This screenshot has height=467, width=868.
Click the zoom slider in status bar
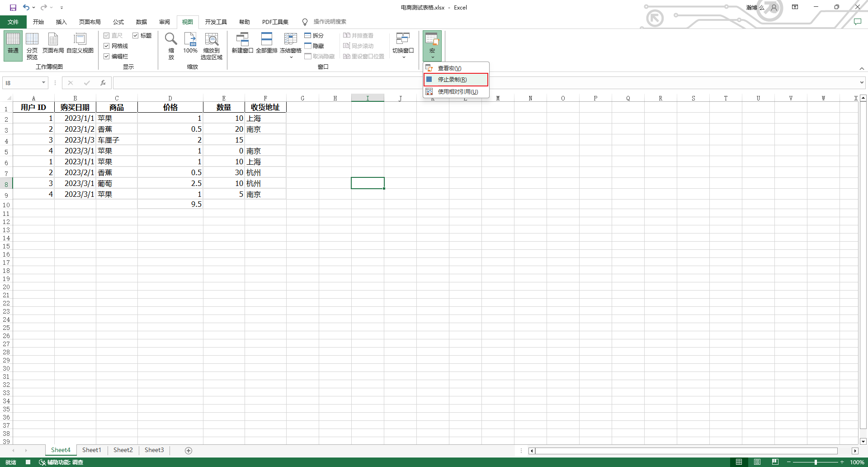click(x=816, y=462)
